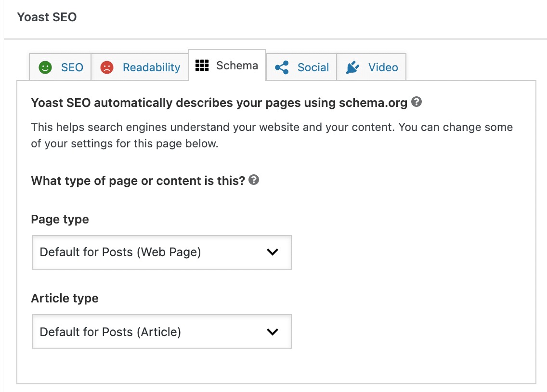Select 'Default for Posts (Article)' option
Screen dimensions: 547x392
pyautogui.click(x=111, y=331)
